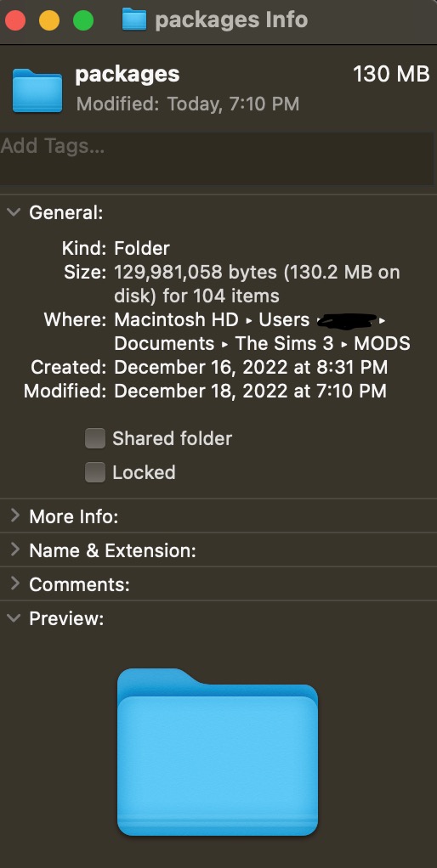Click the green zoom window button
Viewport: 437px width, 868px height.
click(x=83, y=20)
